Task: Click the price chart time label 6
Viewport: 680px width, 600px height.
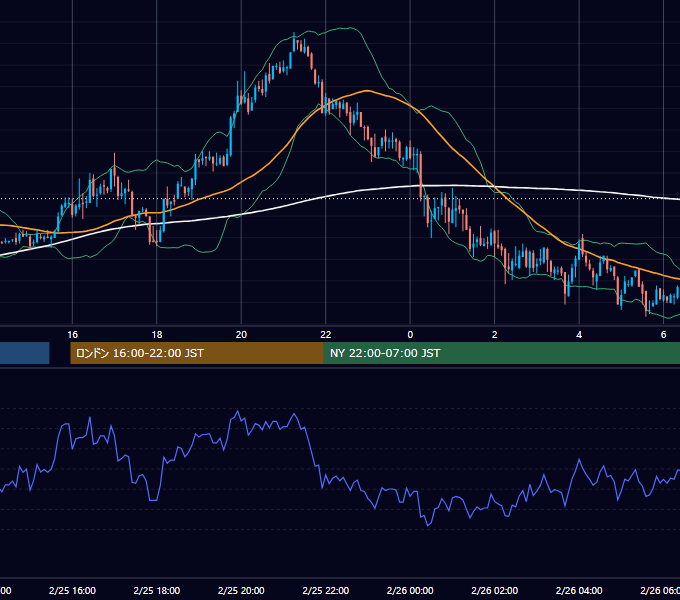Action: [663, 335]
